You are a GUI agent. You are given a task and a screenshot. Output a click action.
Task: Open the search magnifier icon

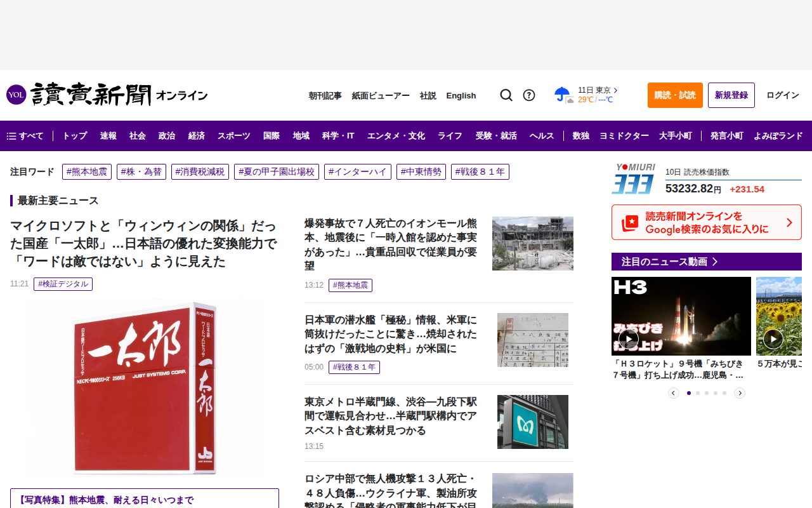[x=506, y=95]
